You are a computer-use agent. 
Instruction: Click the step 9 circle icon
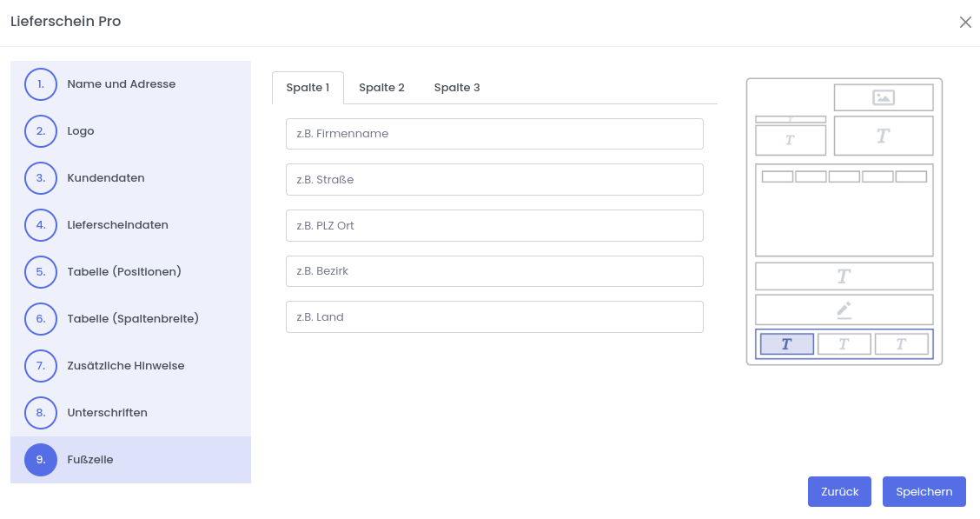(x=41, y=460)
